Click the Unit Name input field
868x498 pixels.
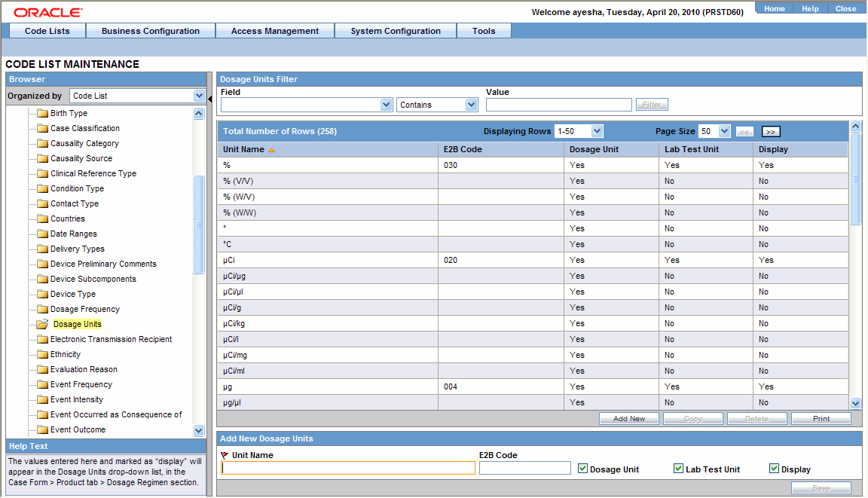[348, 468]
